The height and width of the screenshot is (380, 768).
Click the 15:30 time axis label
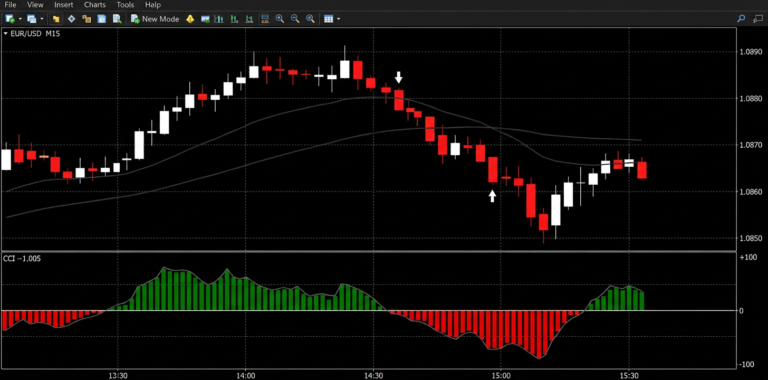(x=628, y=376)
